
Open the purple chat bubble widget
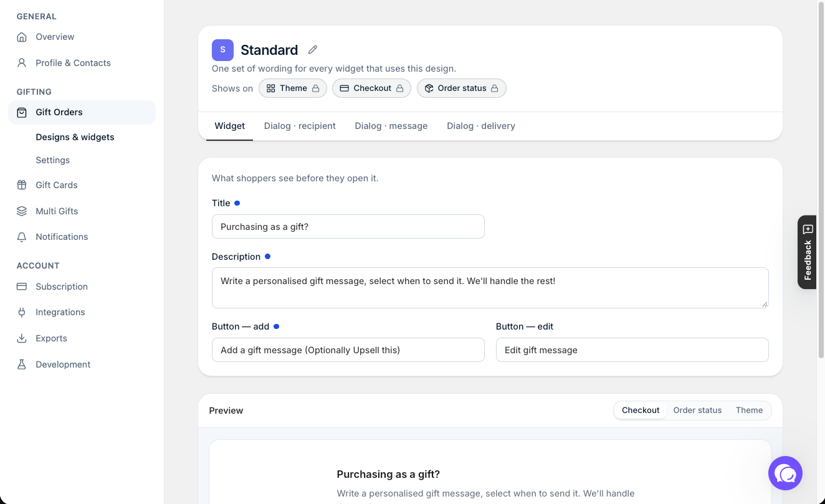tap(785, 473)
